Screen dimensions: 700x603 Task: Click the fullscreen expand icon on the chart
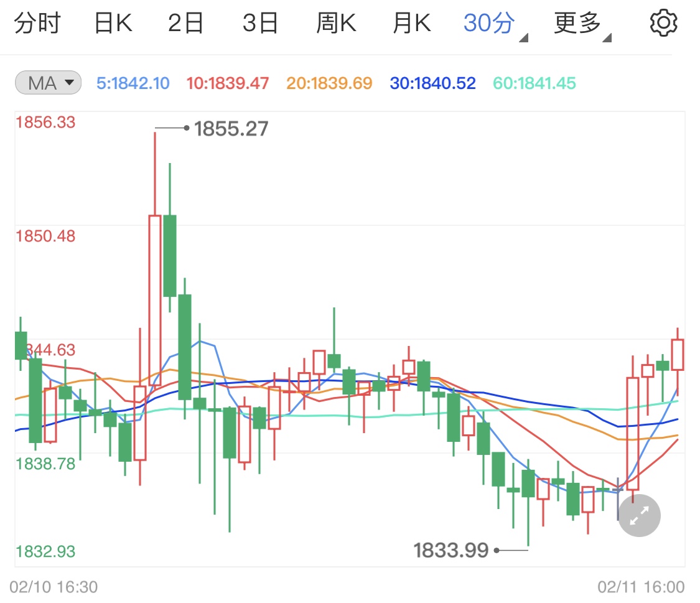[639, 515]
